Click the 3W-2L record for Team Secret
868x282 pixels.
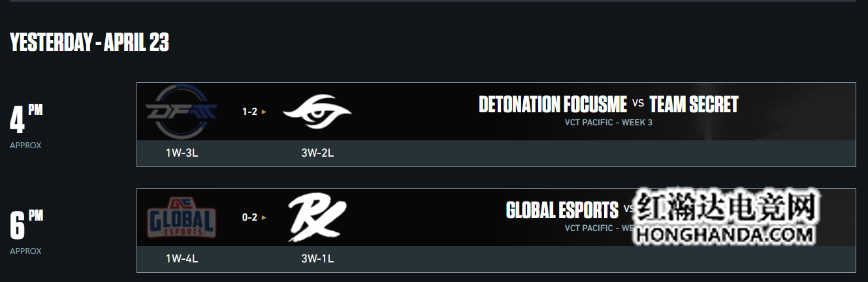317,153
